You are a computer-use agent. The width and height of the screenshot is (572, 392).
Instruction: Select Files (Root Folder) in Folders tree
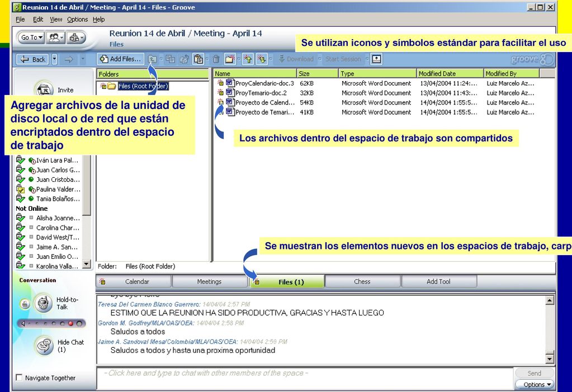(143, 86)
